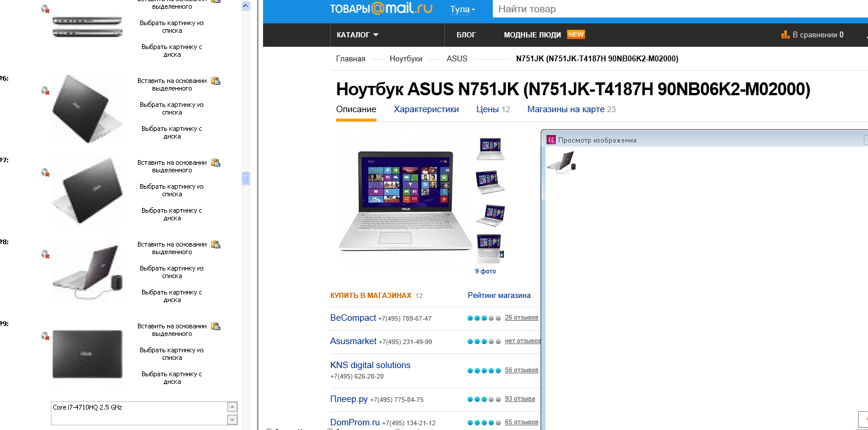Viewport: 868px width, 430px height.
Task: Open KNS digital solutions store link
Action: (371, 365)
